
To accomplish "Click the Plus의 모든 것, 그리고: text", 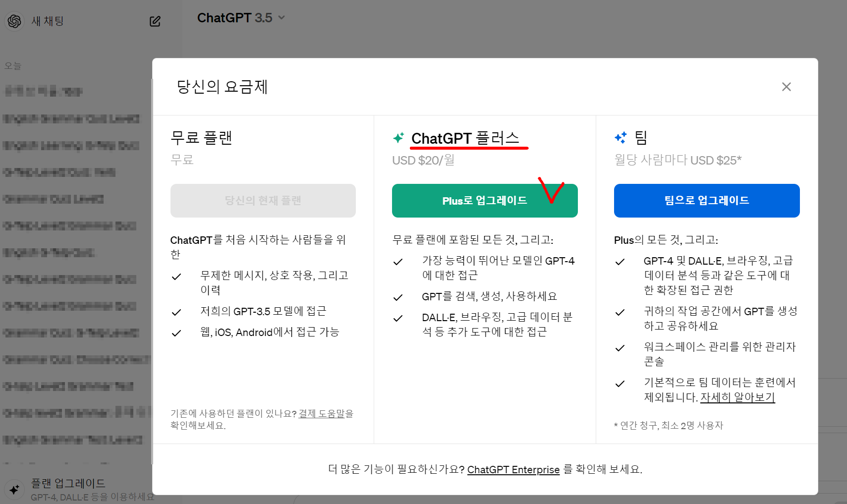I will click(666, 240).
